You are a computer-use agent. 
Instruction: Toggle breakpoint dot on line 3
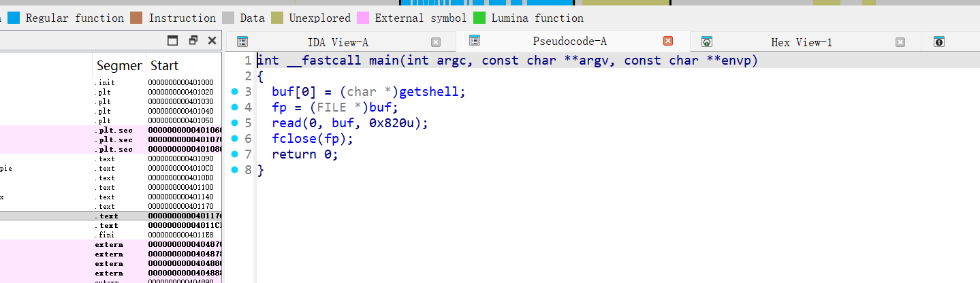coord(235,92)
